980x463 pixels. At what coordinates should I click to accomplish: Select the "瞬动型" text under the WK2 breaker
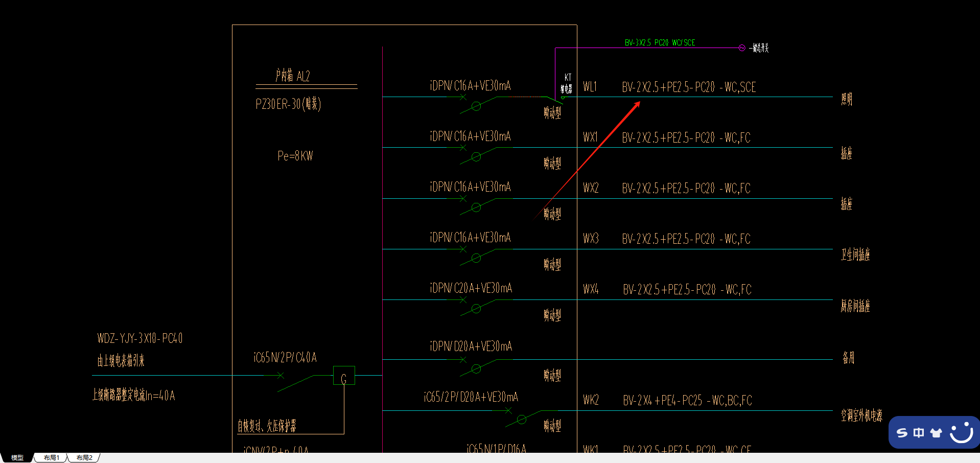coord(552,426)
